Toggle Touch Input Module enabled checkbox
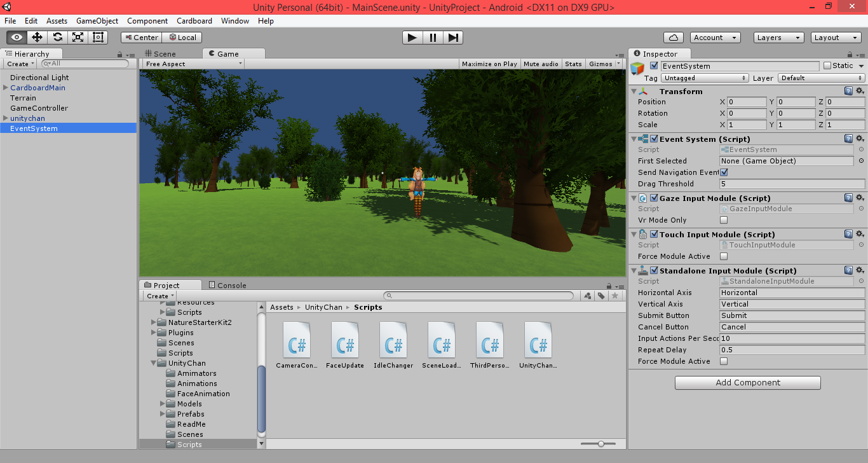868x463 pixels. (x=654, y=234)
